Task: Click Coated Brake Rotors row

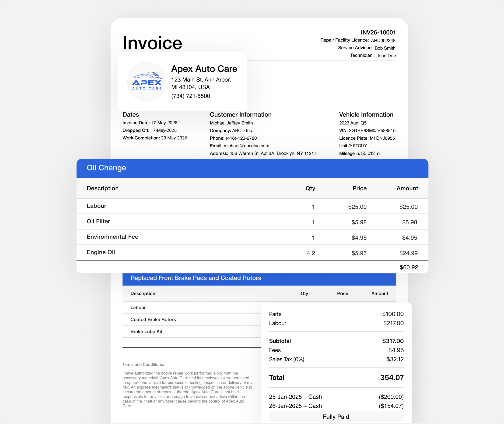Action: [192, 320]
